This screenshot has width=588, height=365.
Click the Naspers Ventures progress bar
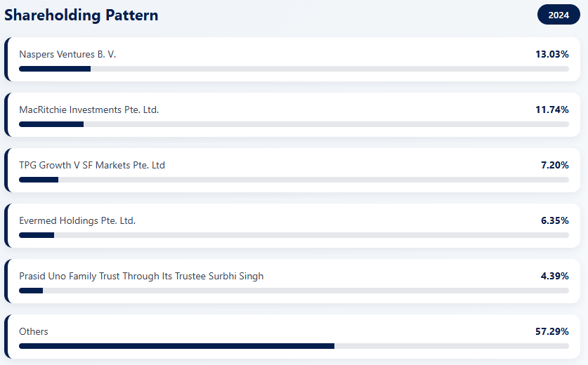pos(294,69)
